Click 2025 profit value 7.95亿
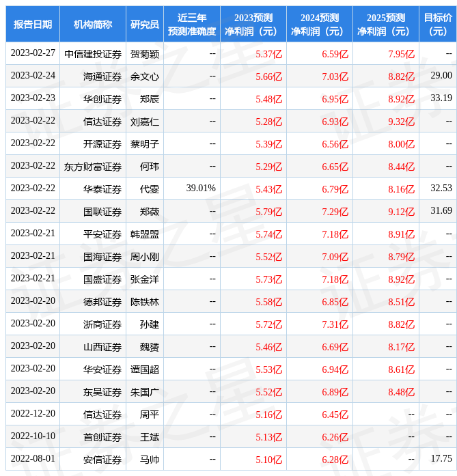The image size is (457, 476). pos(401,54)
